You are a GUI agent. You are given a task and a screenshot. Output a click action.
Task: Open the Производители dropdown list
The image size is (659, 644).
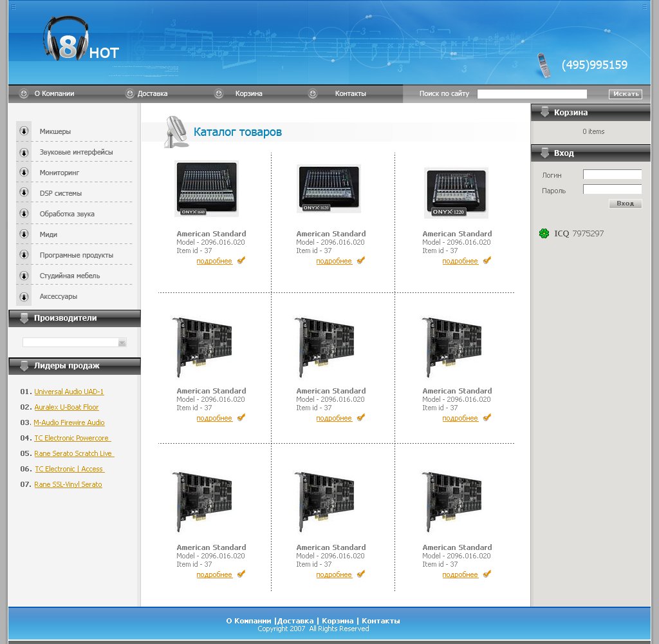tap(122, 343)
